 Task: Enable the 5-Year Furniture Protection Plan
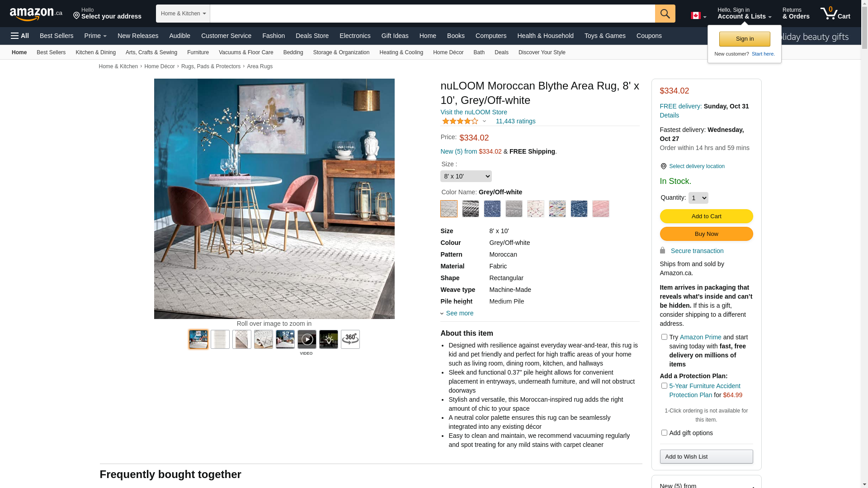(664, 386)
